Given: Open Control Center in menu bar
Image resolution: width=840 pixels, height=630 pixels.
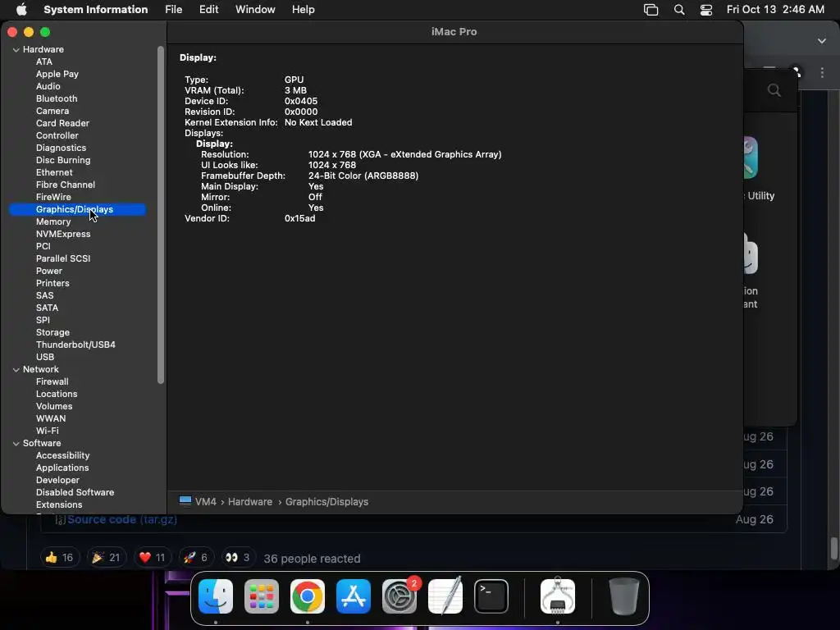Looking at the screenshot, I should tap(706, 10).
